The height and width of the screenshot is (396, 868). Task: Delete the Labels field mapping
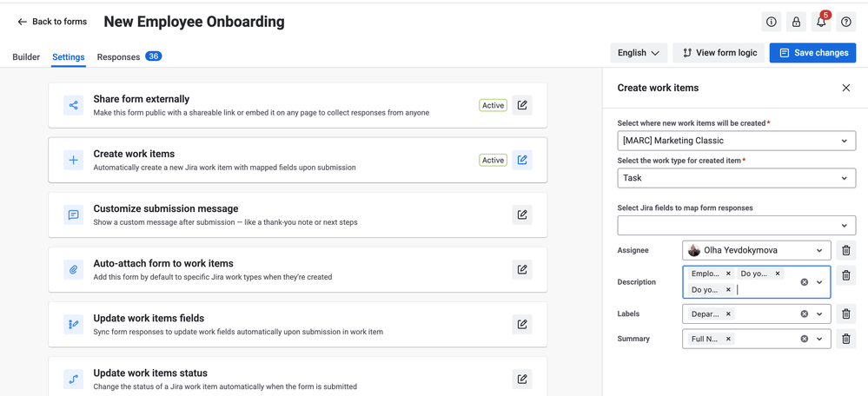(x=846, y=314)
